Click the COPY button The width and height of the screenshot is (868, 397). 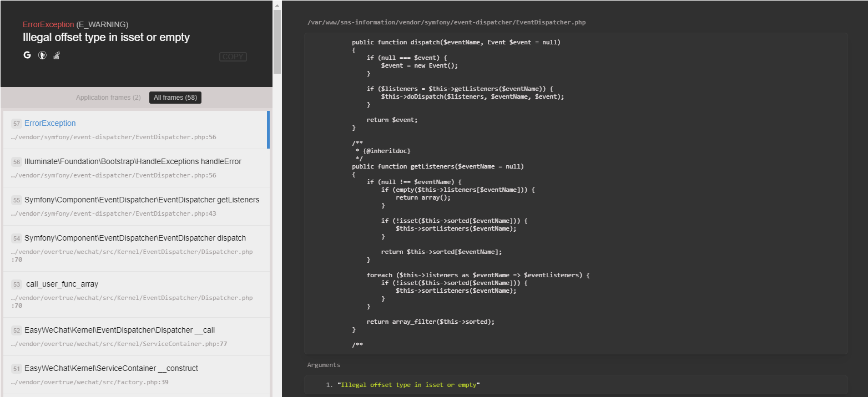pyautogui.click(x=233, y=57)
